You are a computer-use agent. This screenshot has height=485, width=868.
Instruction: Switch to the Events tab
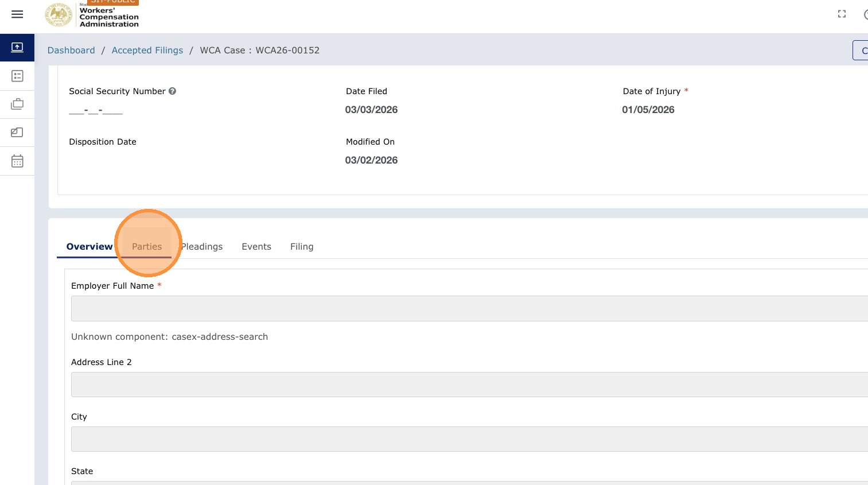[256, 247]
